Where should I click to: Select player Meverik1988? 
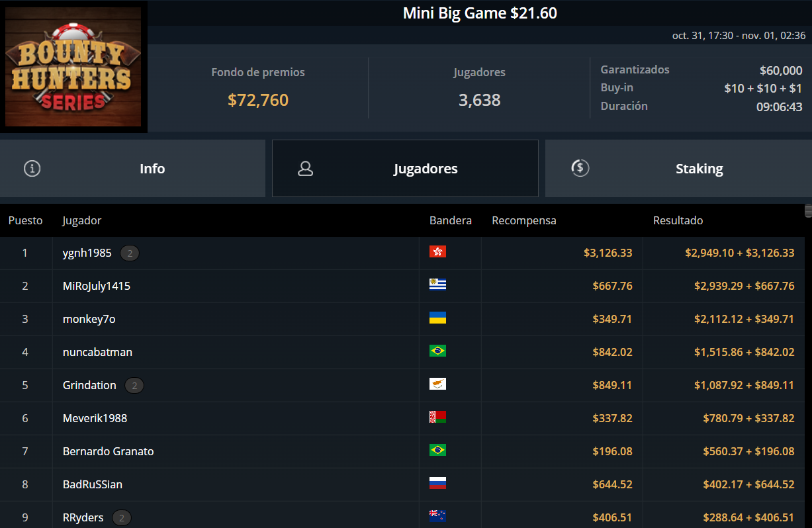(x=95, y=418)
